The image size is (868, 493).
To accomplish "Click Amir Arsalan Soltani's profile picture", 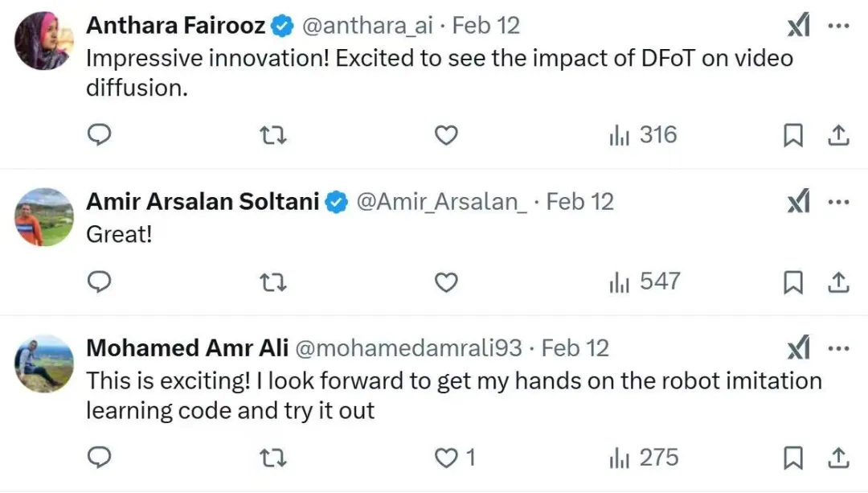I will [x=43, y=217].
